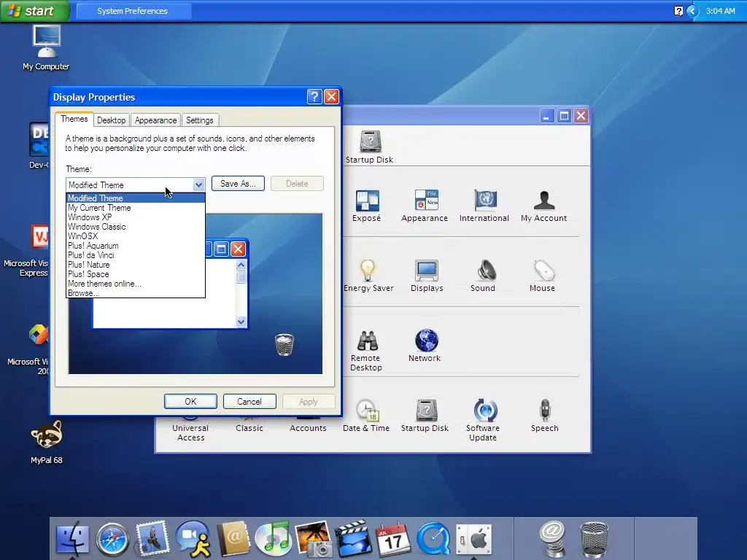Open iCal calendar in dock
The height and width of the screenshot is (560, 747).
(393, 539)
